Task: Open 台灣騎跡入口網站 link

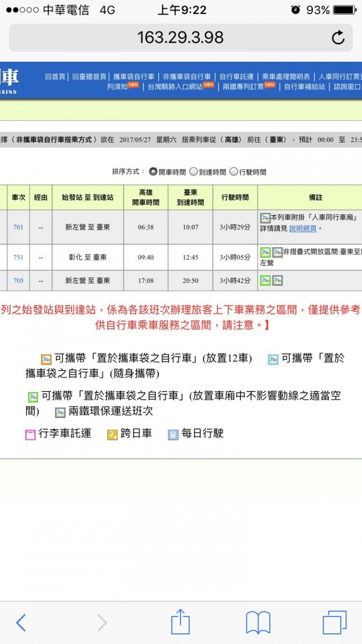Action: coord(175,87)
